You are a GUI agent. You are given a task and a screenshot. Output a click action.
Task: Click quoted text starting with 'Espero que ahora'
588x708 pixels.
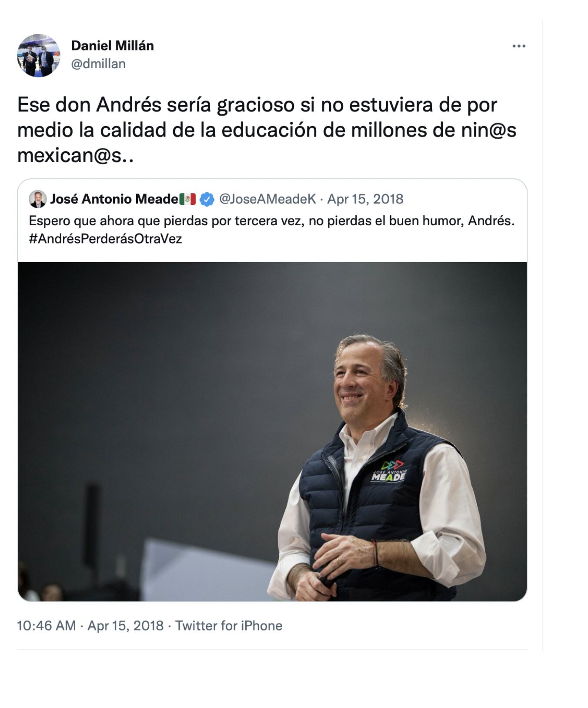271,221
